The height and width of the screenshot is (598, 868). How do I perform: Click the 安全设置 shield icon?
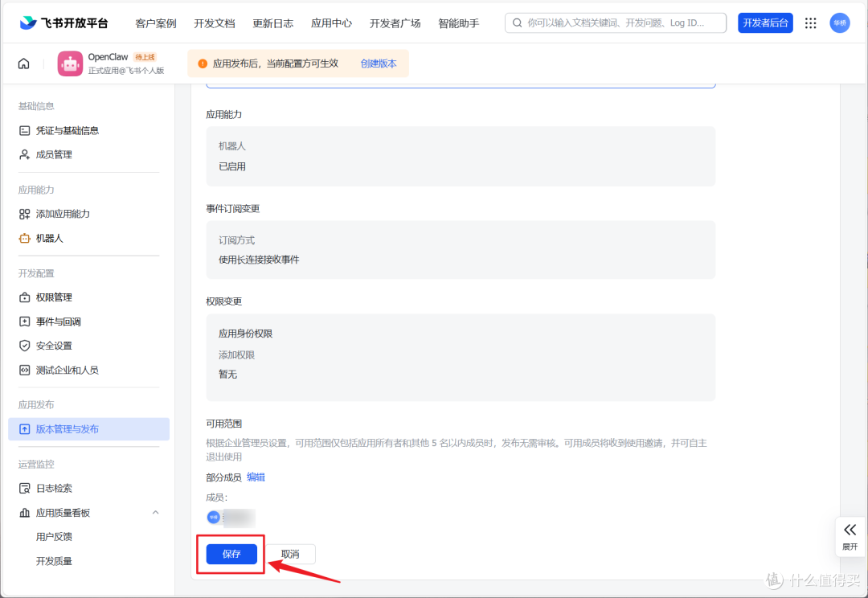24,346
